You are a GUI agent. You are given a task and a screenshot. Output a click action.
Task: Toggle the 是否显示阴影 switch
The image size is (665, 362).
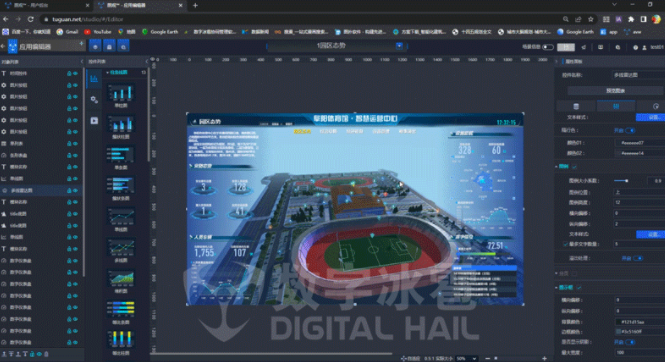coord(630,342)
